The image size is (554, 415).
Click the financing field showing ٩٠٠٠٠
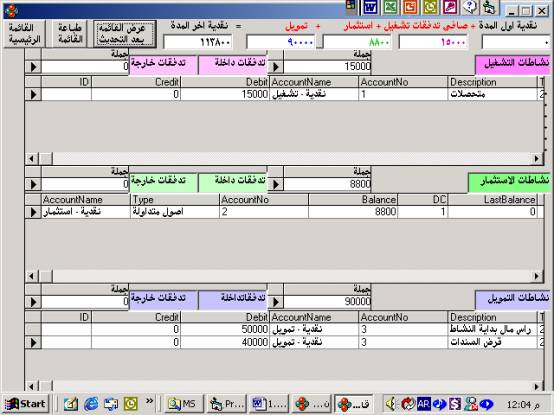(281, 42)
